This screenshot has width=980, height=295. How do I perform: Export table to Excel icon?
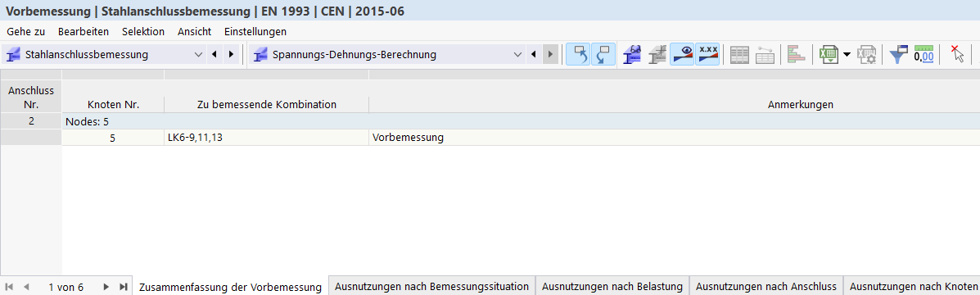(x=829, y=54)
